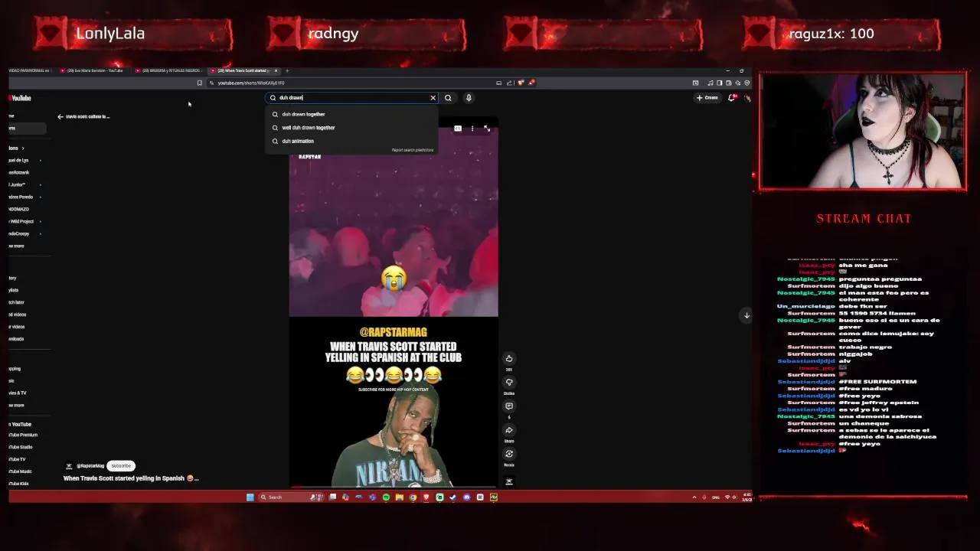Click the Brave rewards triangle icon
Image resolution: width=980 pixels, height=551 pixels.
point(531,83)
